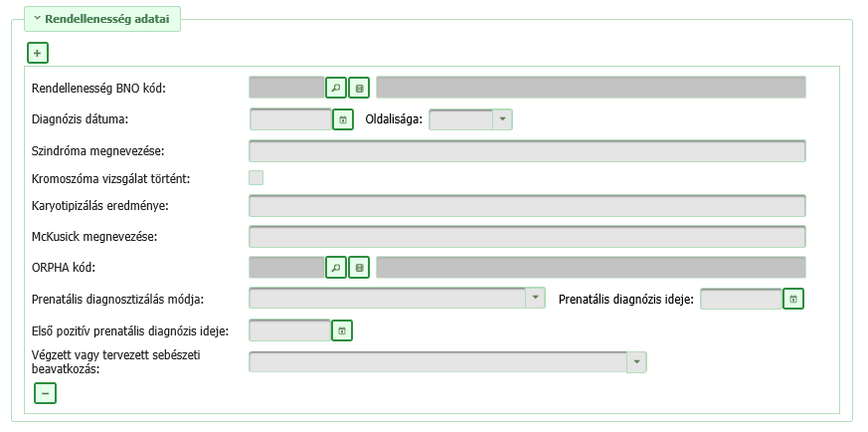The height and width of the screenshot is (432, 868).
Task: Open calendar for Prenatális diagnózis ideje
Action: pyautogui.click(x=792, y=299)
